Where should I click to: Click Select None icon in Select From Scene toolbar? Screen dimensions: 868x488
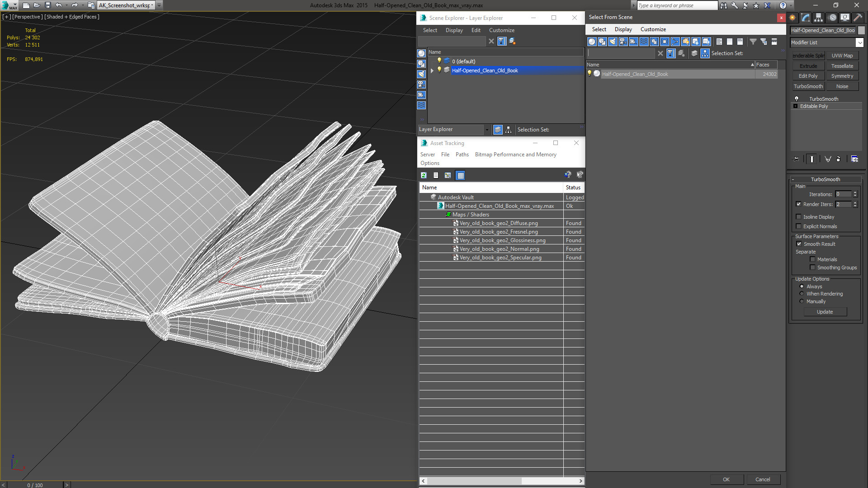click(730, 42)
